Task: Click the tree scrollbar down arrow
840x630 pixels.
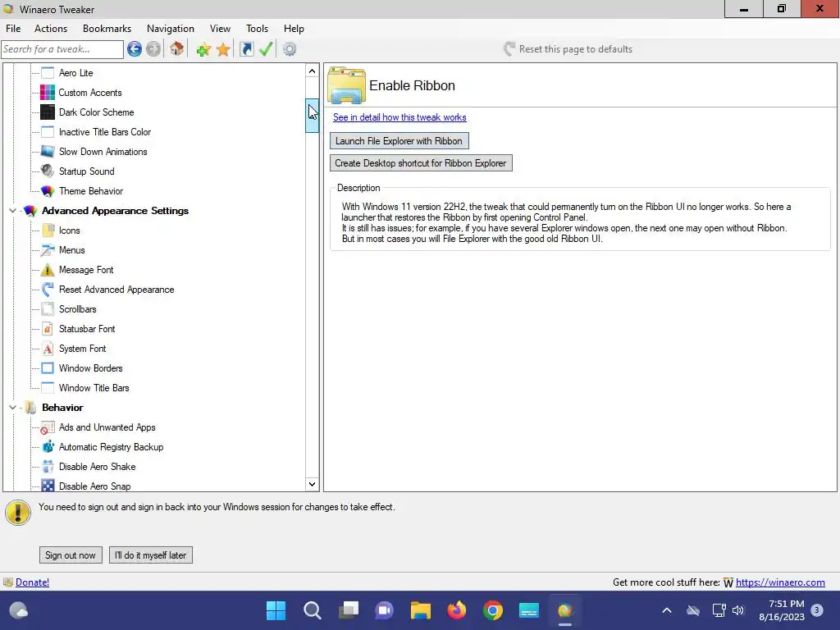Action: click(x=313, y=484)
